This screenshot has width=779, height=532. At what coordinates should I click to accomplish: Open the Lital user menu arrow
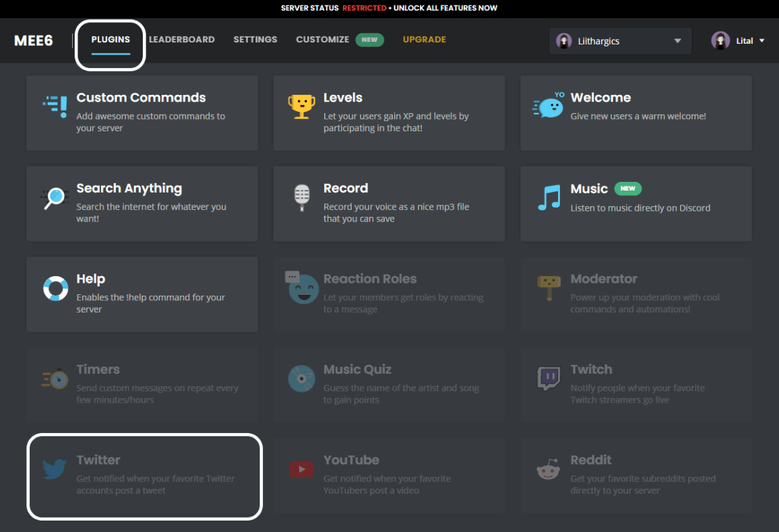coord(761,40)
